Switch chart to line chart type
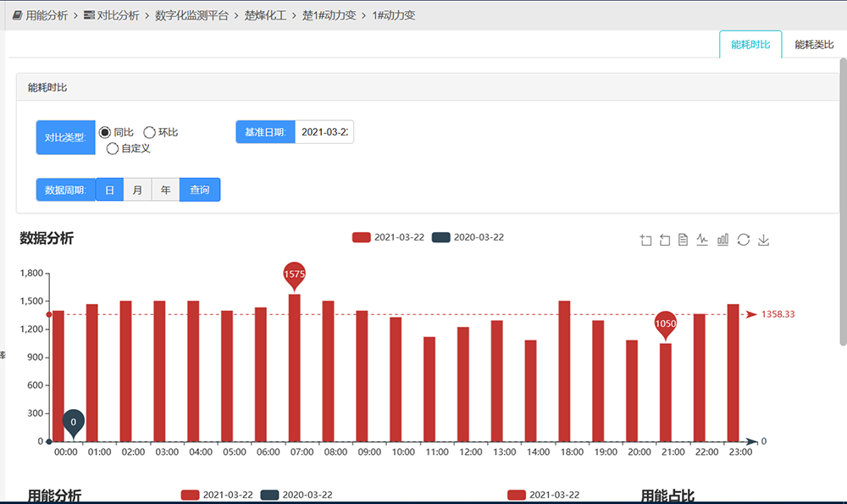The width and height of the screenshot is (847, 504). [702, 241]
